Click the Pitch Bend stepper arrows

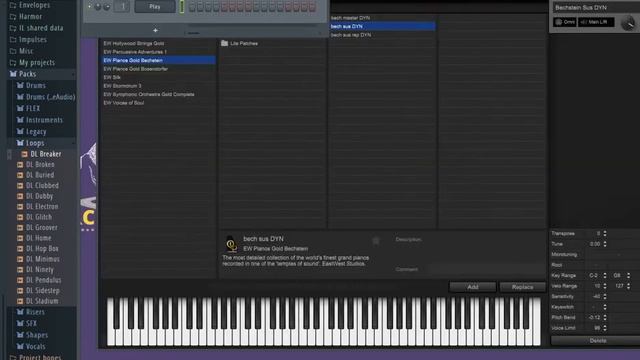(605, 318)
